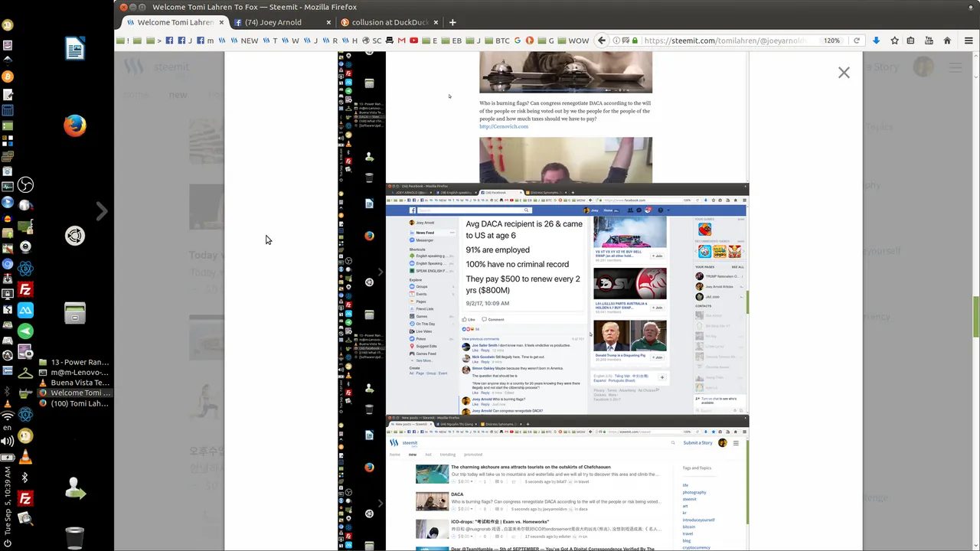
Task: Open LibreOffice Writer document icon on desktop
Action: tap(74, 49)
